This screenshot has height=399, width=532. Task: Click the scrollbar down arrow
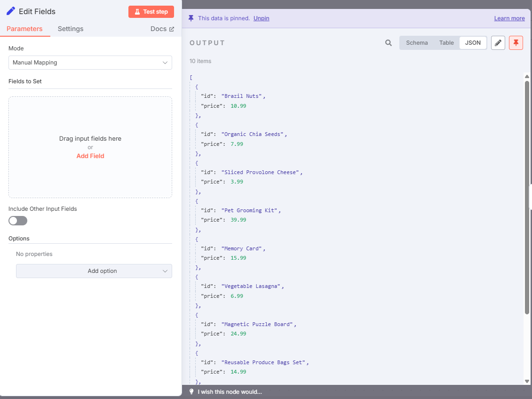527,381
